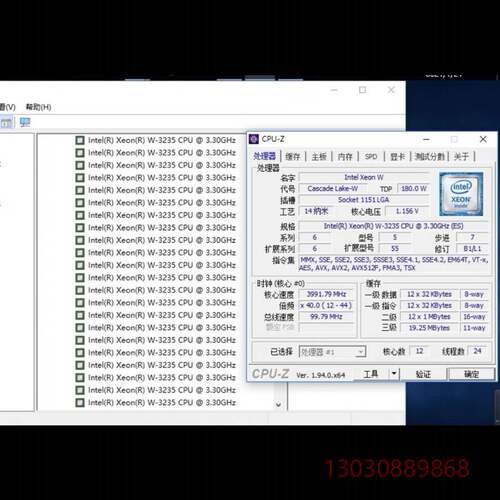
Task: Click the bus speed value 99.79 MHz
Action: [326, 317]
